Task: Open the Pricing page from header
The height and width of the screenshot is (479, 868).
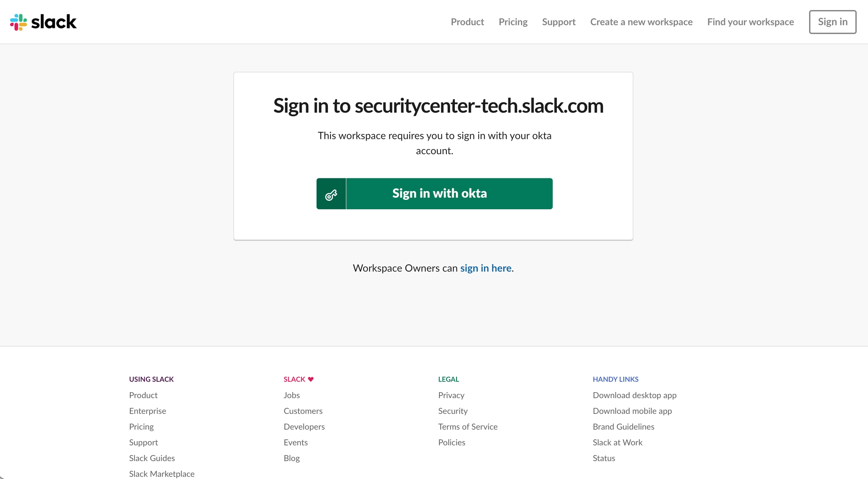Action: point(513,22)
